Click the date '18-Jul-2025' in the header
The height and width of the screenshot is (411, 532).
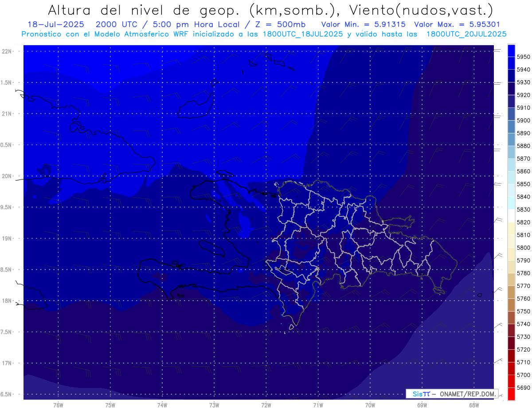point(56,24)
